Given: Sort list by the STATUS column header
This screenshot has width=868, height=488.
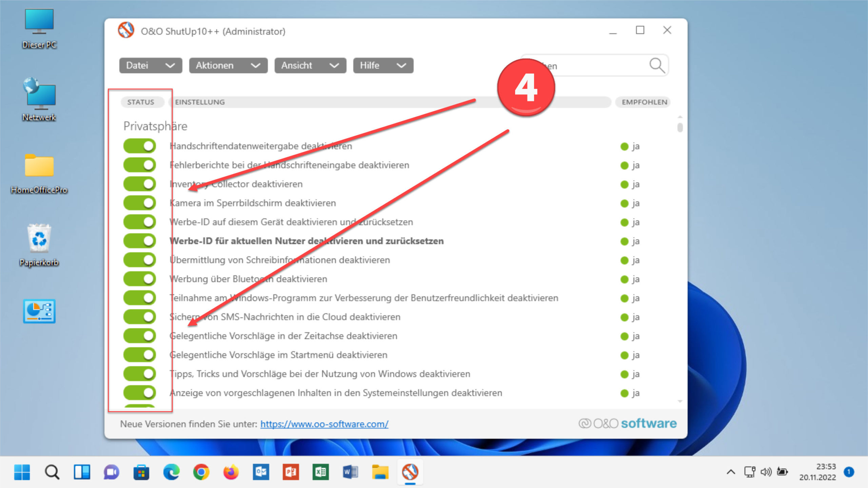Looking at the screenshot, I should (x=141, y=102).
